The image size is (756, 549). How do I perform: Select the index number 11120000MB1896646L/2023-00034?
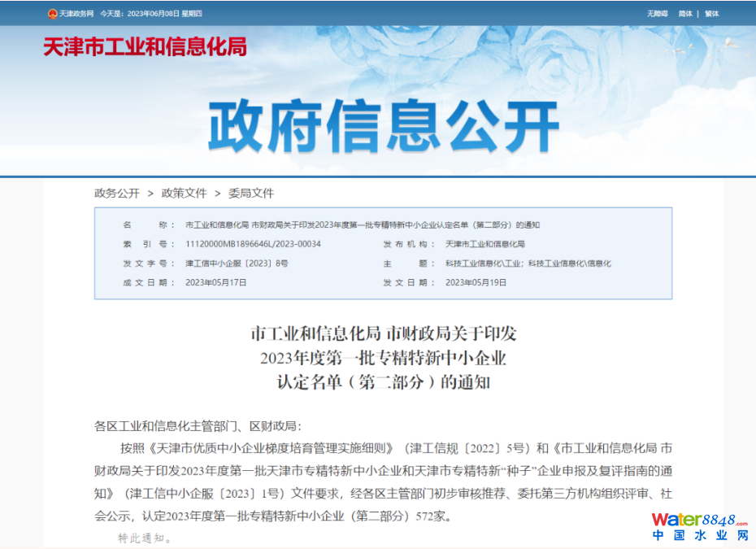point(253,244)
